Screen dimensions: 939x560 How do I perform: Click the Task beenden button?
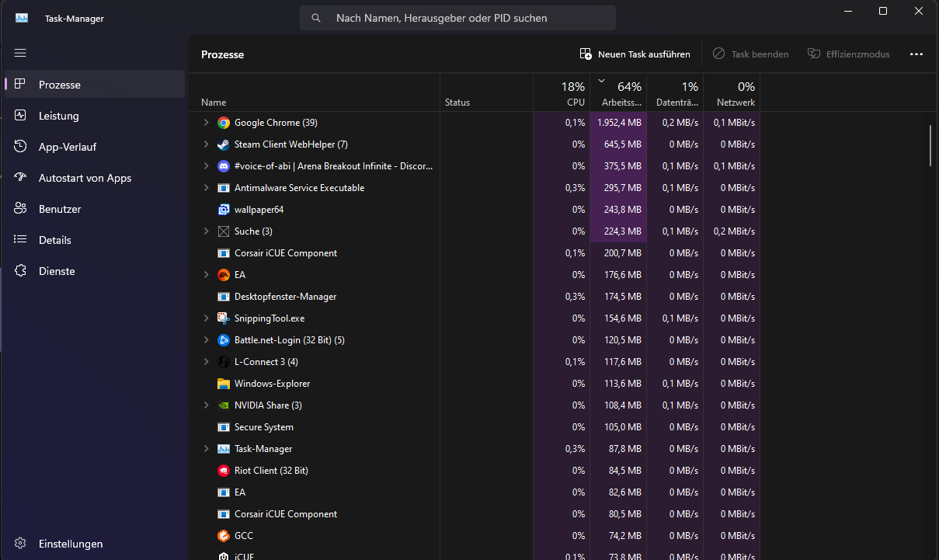tap(750, 54)
